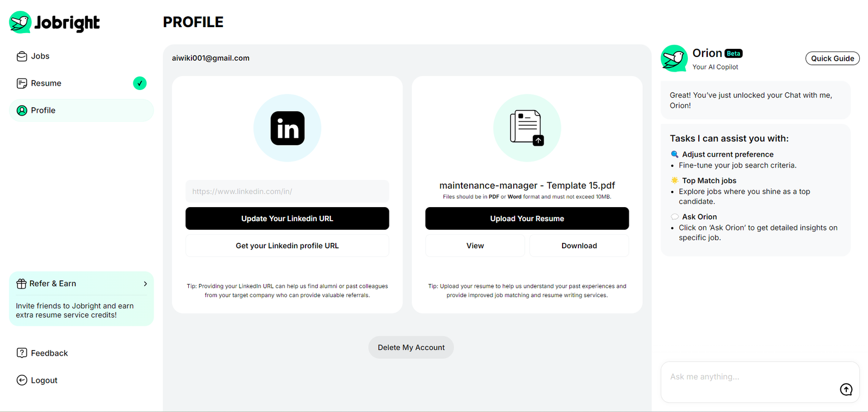Send message with the up-arrow send icon
This screenshot has height=412, width=868.
[846, 389]
